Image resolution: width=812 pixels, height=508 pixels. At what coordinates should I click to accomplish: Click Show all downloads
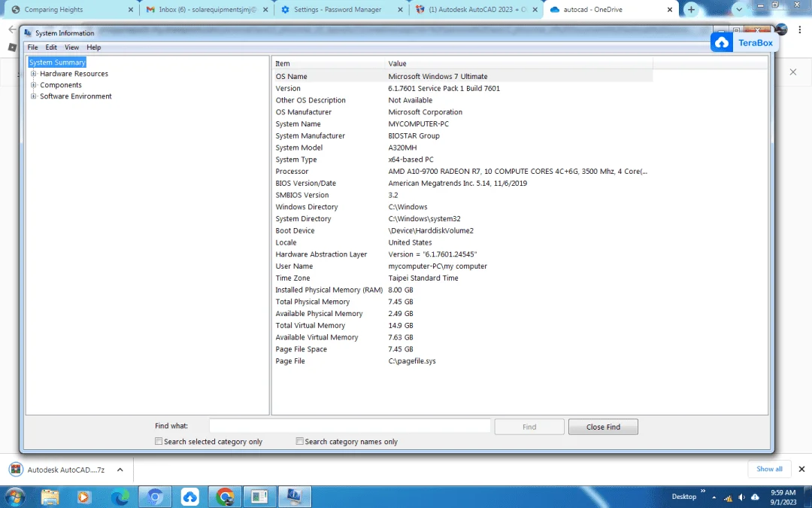coord(769,469)
